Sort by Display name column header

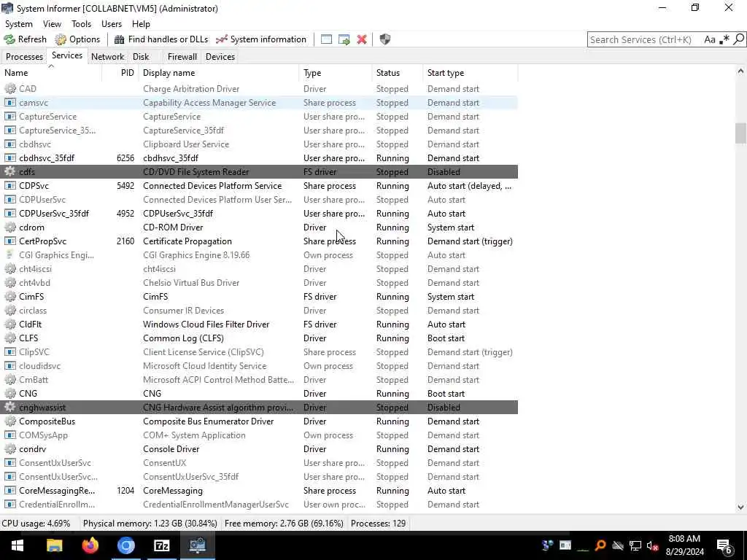219,73
